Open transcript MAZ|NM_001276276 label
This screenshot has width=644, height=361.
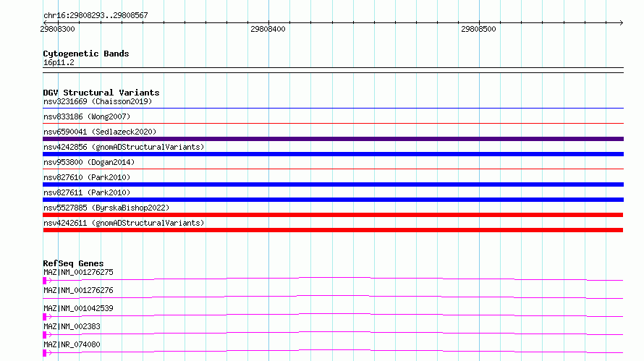click(78, 290)
